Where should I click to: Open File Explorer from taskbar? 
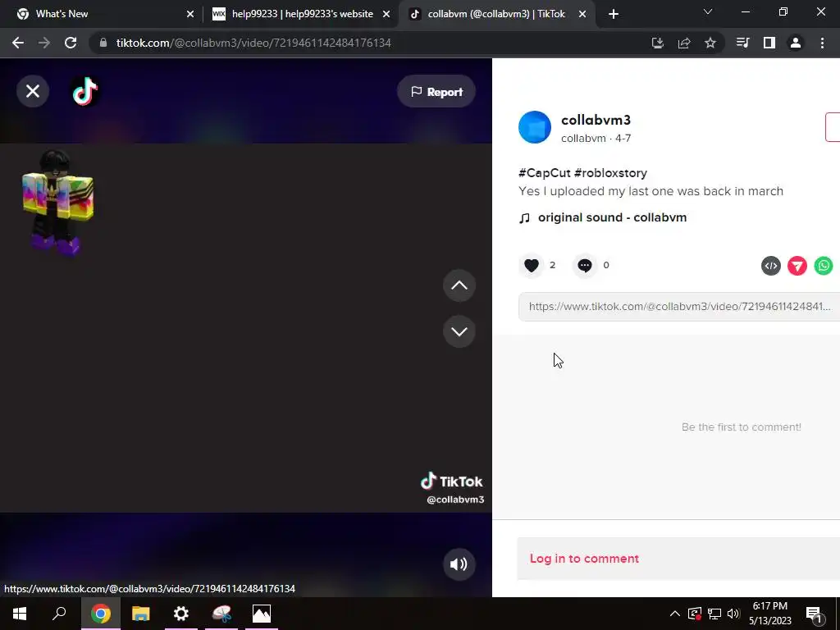tap(141, 614)
